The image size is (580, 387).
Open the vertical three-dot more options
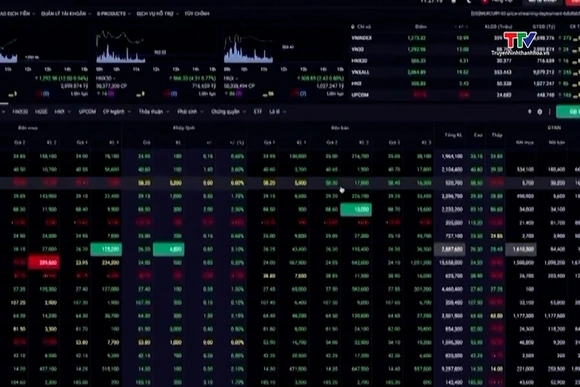click(550, 112)
